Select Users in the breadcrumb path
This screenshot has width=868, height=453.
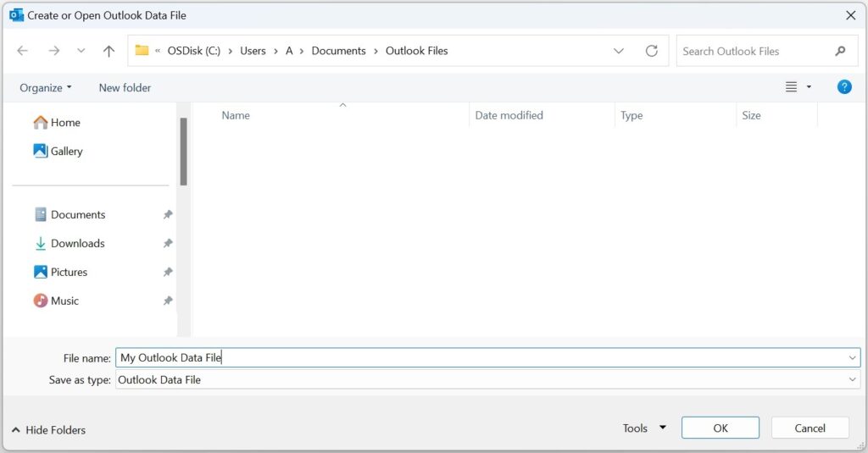point(253,51)
